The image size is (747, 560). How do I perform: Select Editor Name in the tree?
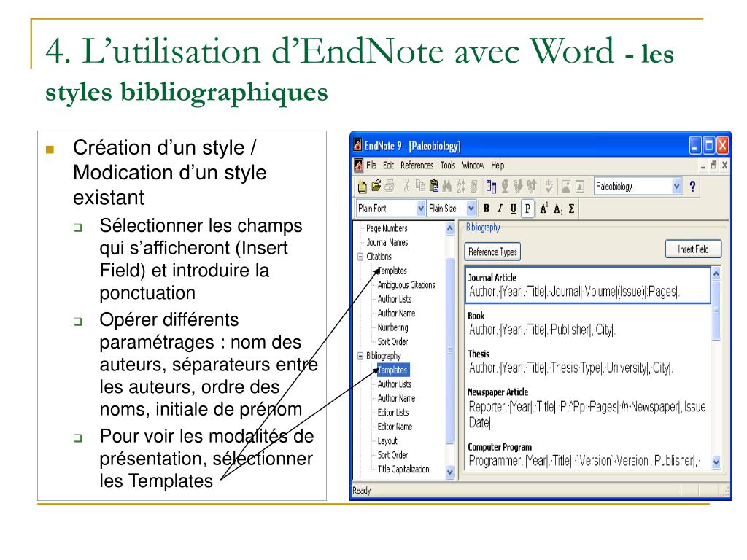coord(395,427)
